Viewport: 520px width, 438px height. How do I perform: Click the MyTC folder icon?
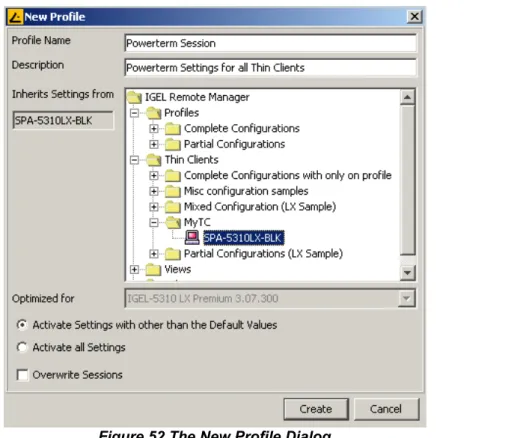click(x=173, y=223)
